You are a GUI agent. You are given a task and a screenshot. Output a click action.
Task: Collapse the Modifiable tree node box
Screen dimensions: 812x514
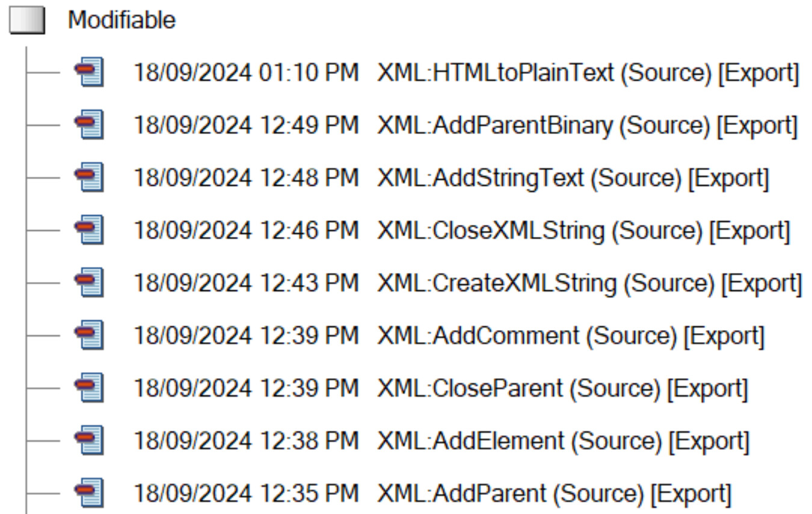coord(26,21)
